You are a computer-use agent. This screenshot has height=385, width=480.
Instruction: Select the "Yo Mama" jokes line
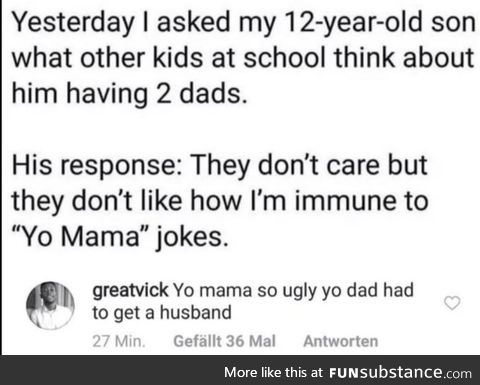pos(121,237)
